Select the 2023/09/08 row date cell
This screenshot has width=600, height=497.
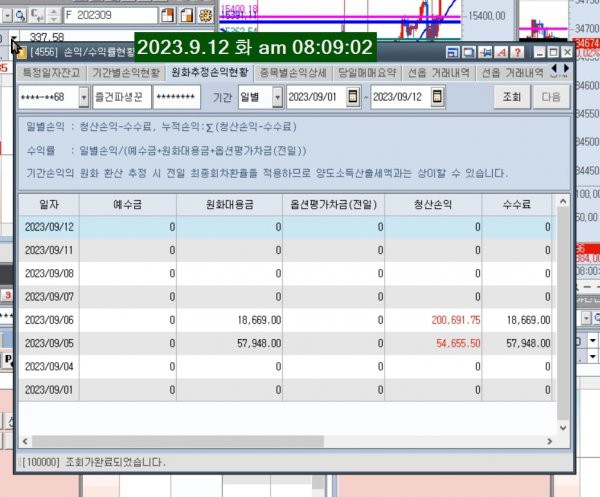[49, 274]
